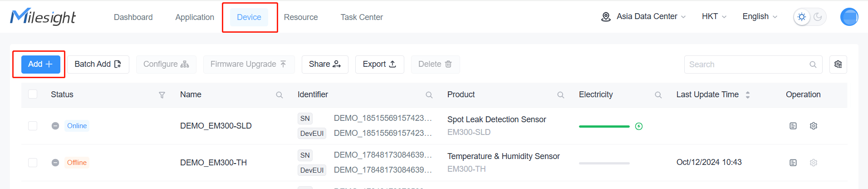This screenshot has height=189, width=868.
Task: Click the DevEUI tag of DEMO_EM300-SLD
Action: (x=312, y=133)
